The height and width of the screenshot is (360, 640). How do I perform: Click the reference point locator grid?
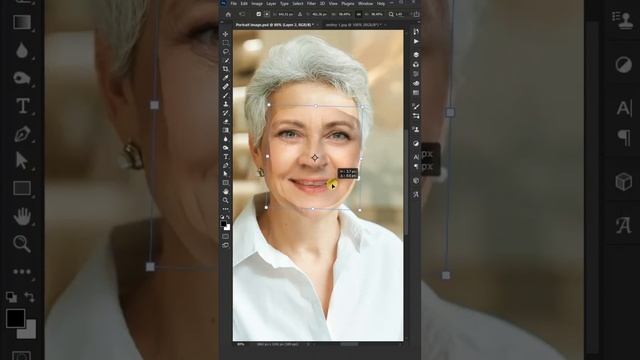coord(267,14)
